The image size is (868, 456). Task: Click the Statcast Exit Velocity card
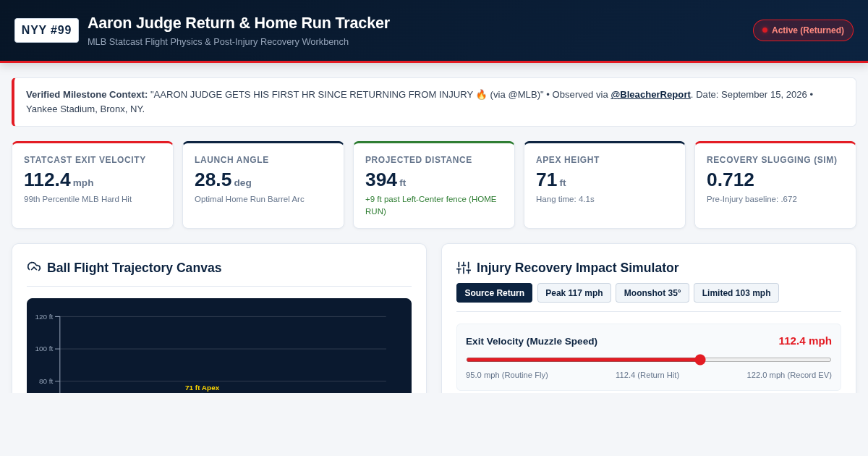(x=93, y=185)
